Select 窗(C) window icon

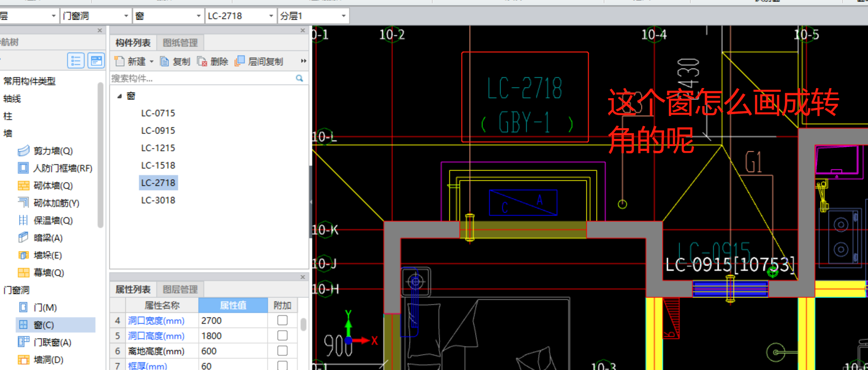point(23,325)
